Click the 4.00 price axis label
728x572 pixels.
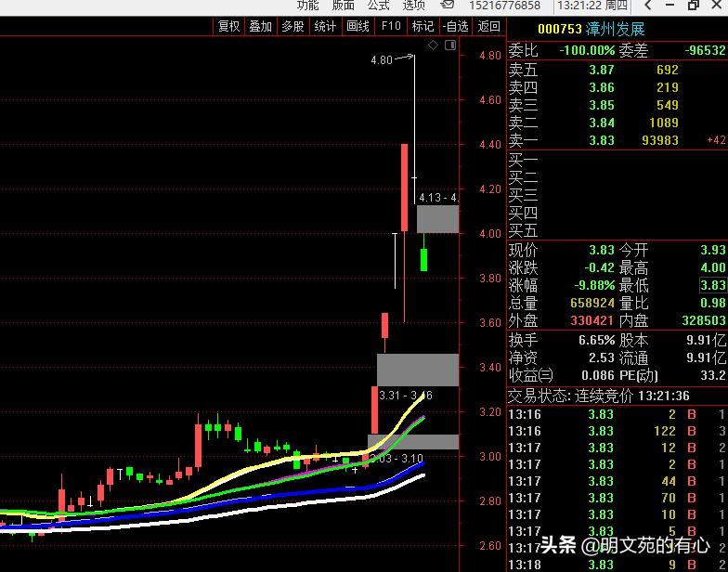490,234
